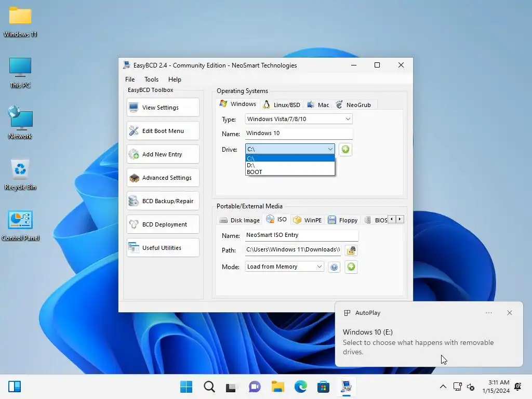
Task: Switch to the ISO tab
Action: [276, 219]
